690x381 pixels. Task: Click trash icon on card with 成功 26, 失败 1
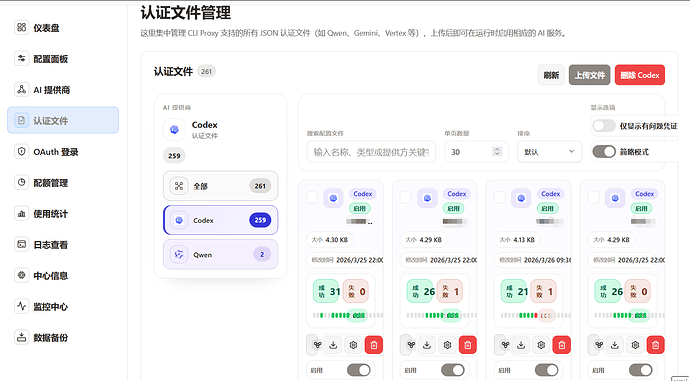(x=468, y=345)
